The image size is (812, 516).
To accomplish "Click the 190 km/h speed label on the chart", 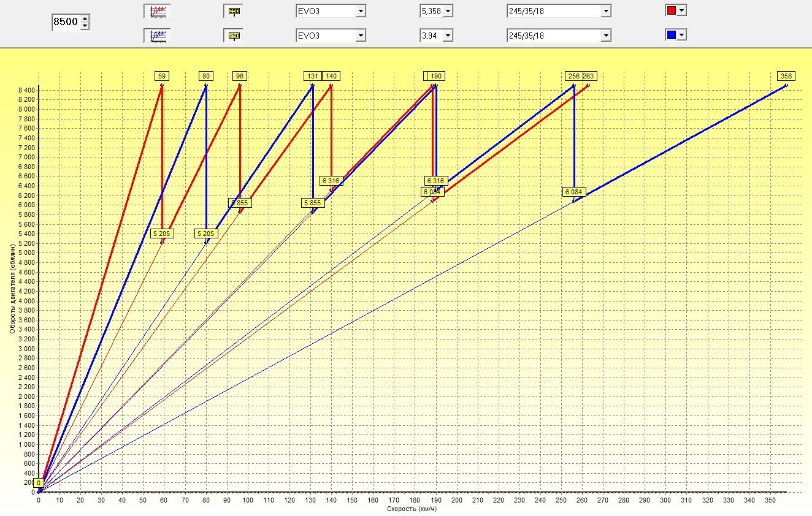I will tap(436, 76).
